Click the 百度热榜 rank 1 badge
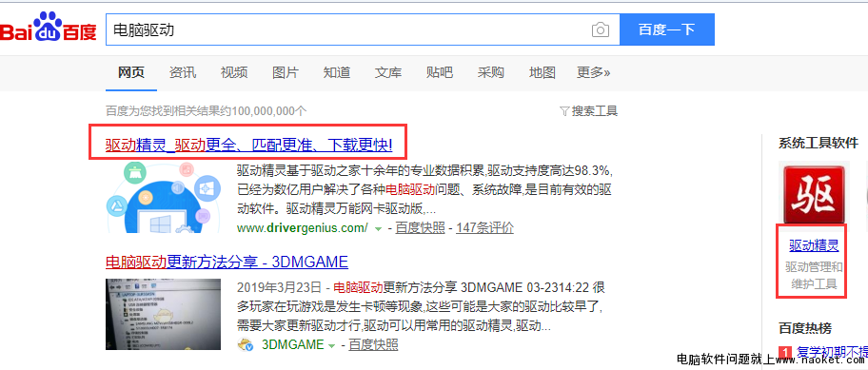 pyautogui.click(x=785, y=352)
